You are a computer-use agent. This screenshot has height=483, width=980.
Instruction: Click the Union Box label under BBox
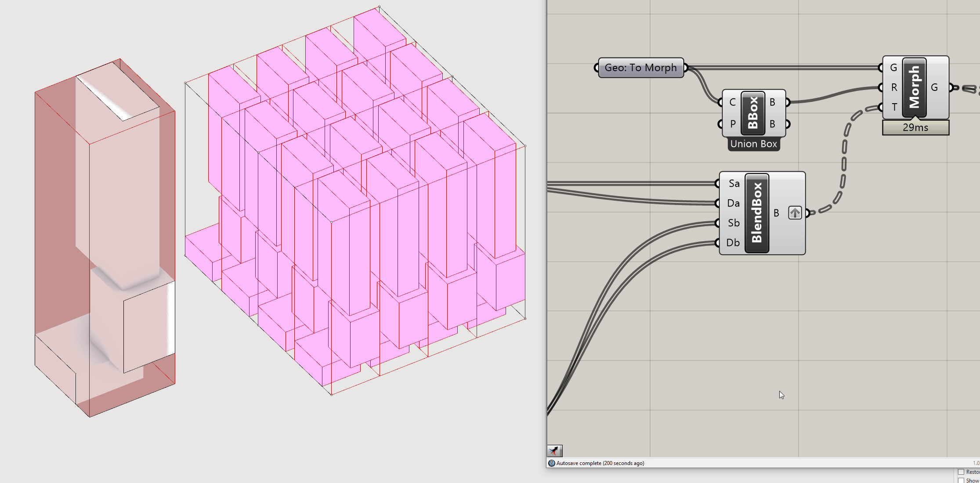(754, 144)
